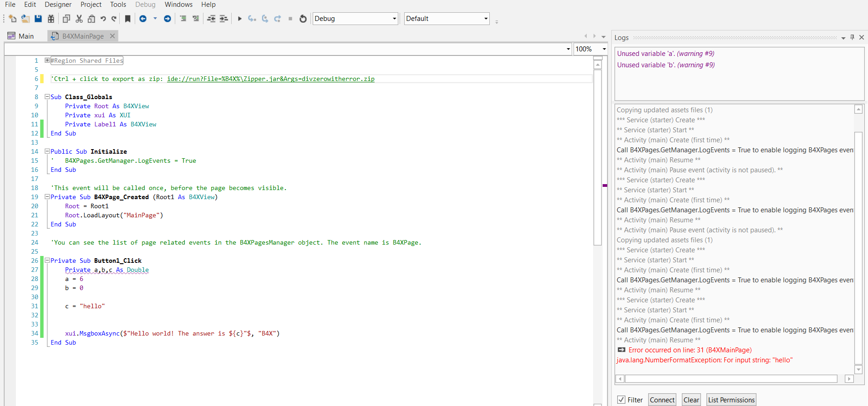The height and width of the screenshot is (406, 868).
Task: Switch to the Main tab
Action: (x=26, y=36)
